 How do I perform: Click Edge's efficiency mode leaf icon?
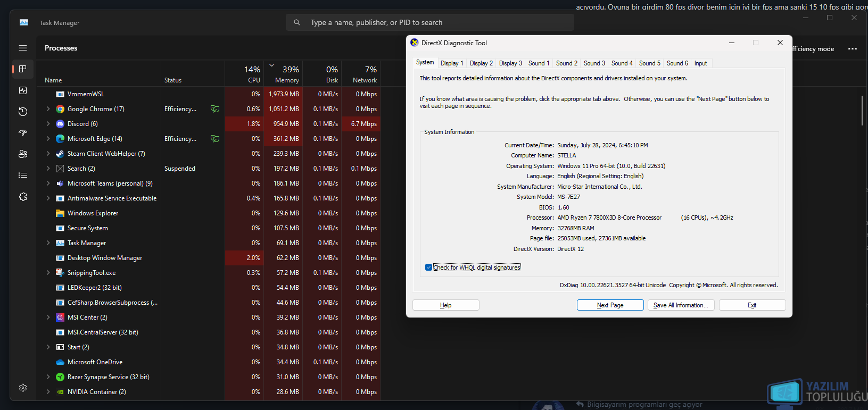tap(215, 139)
